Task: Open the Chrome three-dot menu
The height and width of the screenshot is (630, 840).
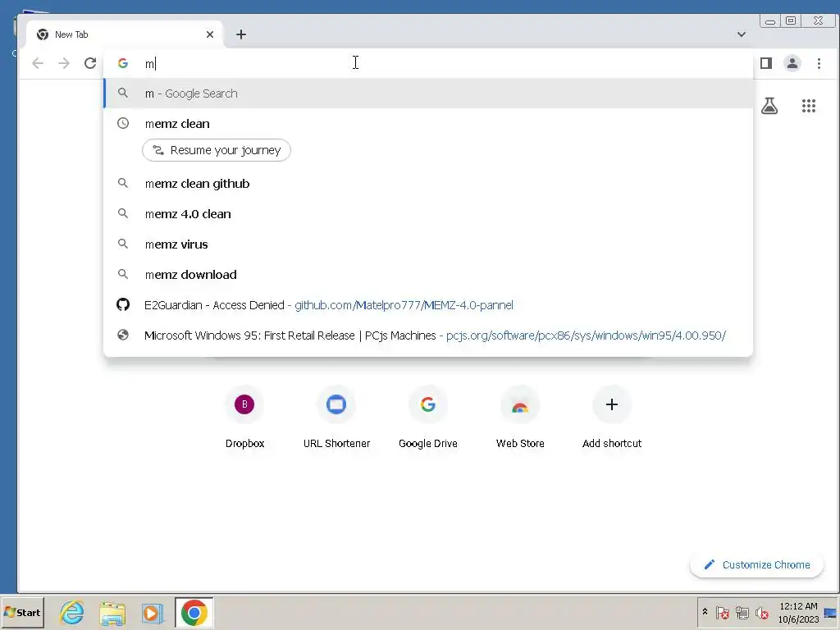Action: click(819, 63)
